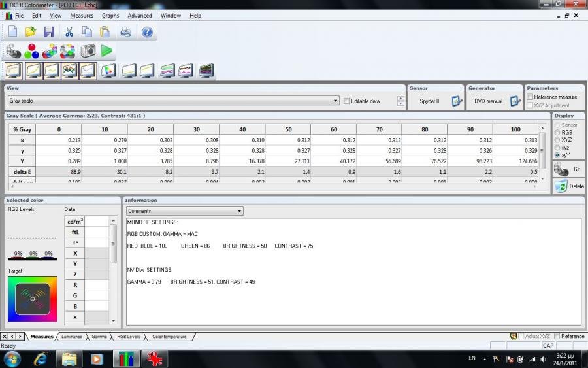The height and width of the screenshot is (368, 588).
Task: Click the Print icon in toolbar
Action: [x=125, y=31]
